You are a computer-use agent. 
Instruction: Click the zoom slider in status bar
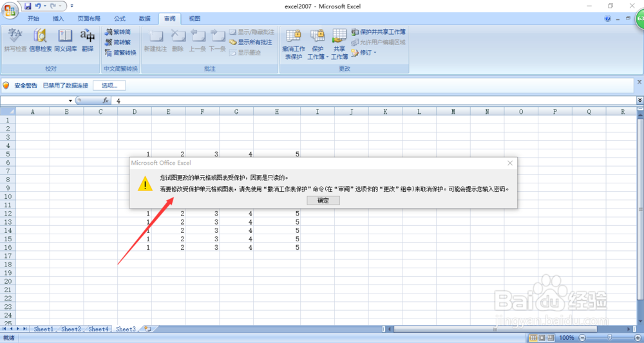click(610, 338)
